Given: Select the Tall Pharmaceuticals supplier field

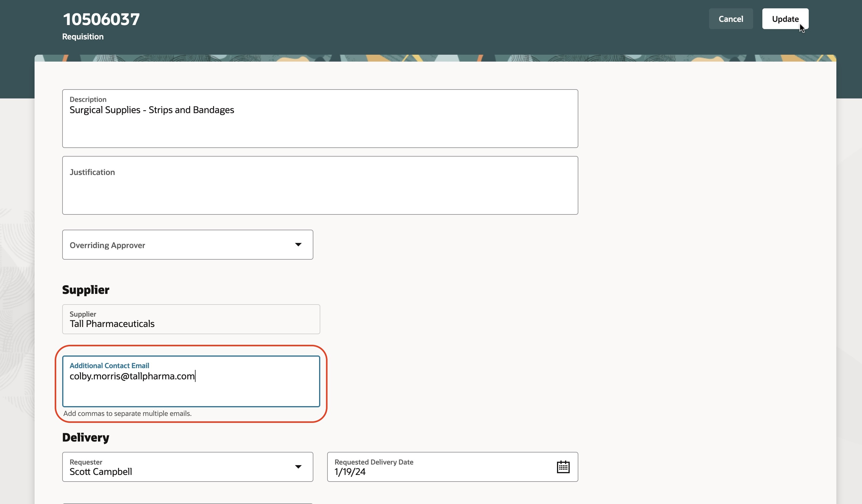Looking at the screenshot, I should (x=191, y=319).
